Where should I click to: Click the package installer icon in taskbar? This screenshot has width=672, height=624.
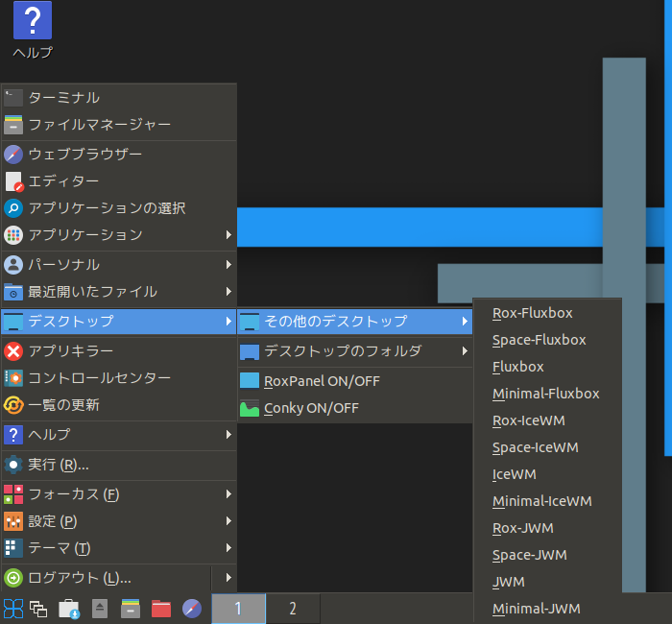pos(69,609)
